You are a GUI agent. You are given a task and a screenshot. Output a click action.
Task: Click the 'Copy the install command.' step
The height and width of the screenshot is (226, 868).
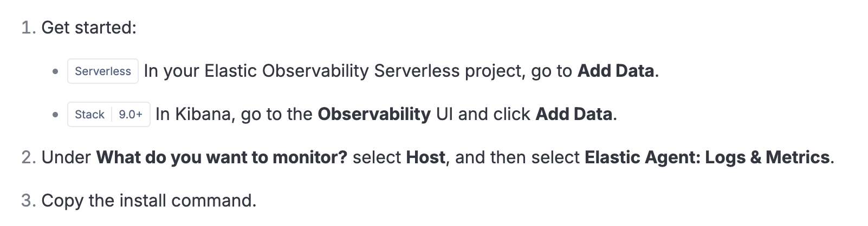148,201
